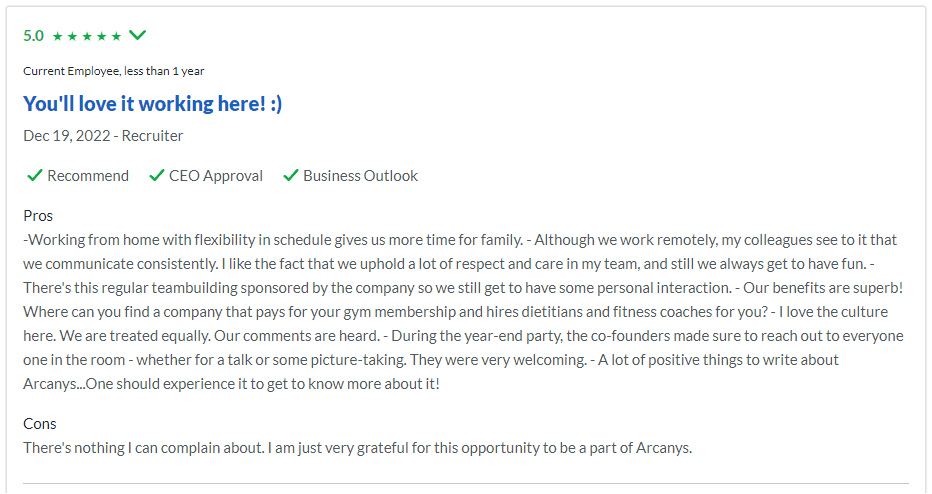Click the second green rating star
The width and height of the screenshot is (932, 494).
click(72, 36)
